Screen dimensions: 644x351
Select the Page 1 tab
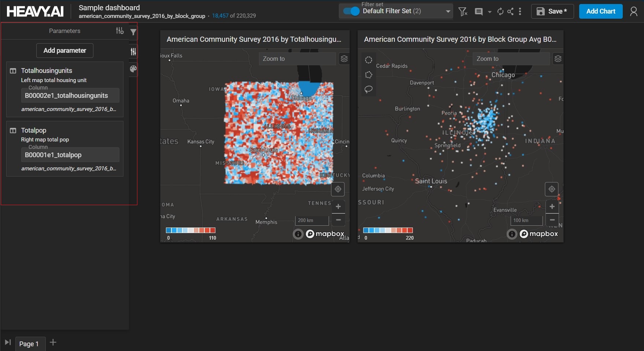29,344
